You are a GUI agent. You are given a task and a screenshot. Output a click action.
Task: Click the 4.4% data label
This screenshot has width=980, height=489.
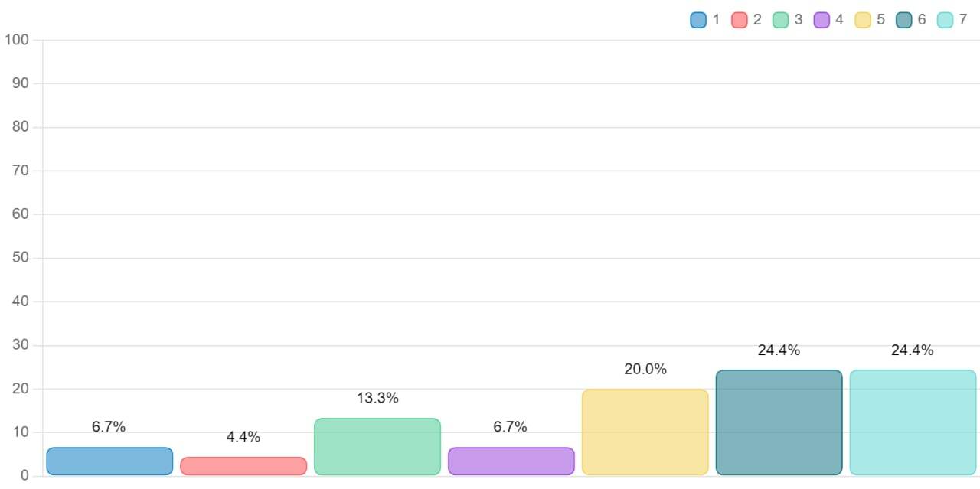click(x=243, y=437)
